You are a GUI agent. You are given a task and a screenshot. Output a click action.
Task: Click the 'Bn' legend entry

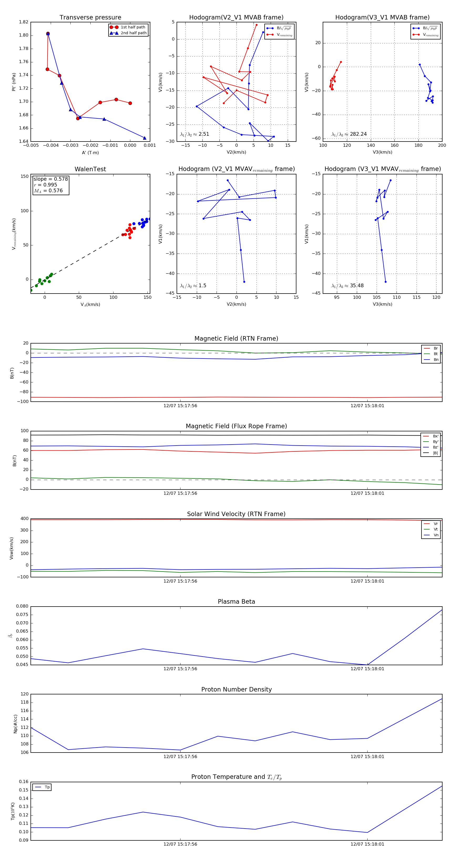click(431, 360)
